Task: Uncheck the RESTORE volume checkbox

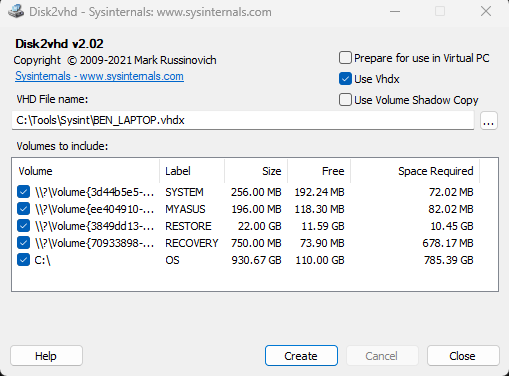Action: 23,226
